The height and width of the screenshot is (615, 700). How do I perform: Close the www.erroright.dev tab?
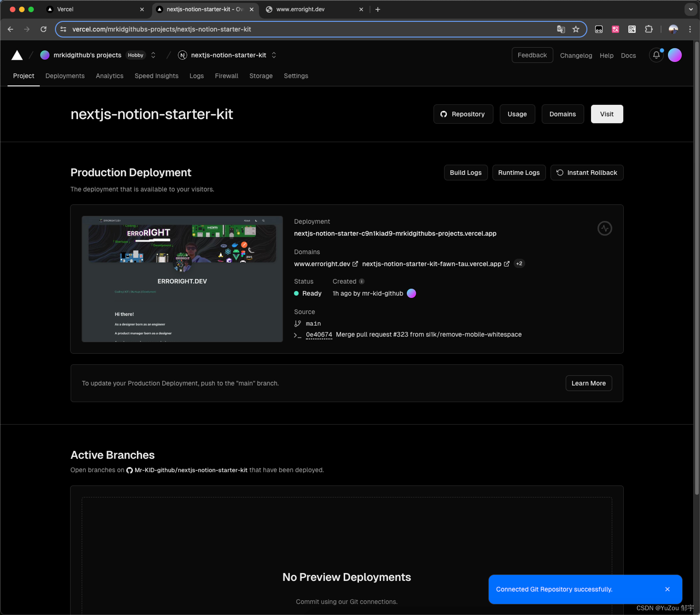coord(361,10)
